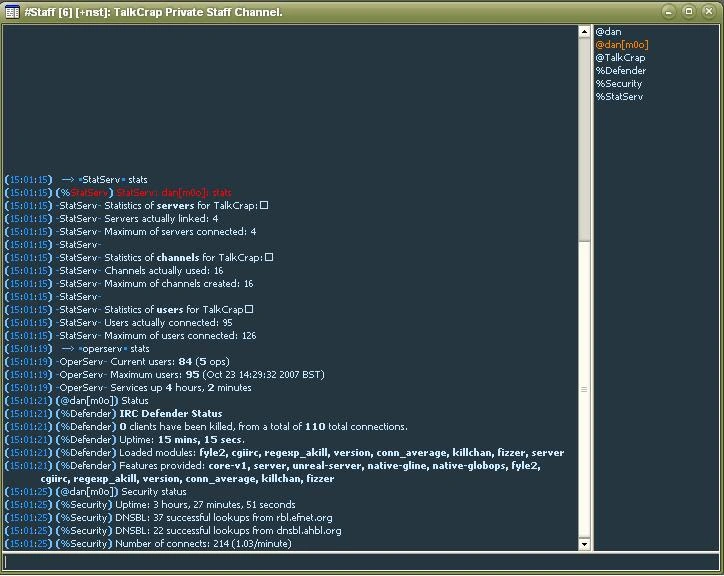
Task: Select @dan in the nick list
Action: click(x=608, y=32)
